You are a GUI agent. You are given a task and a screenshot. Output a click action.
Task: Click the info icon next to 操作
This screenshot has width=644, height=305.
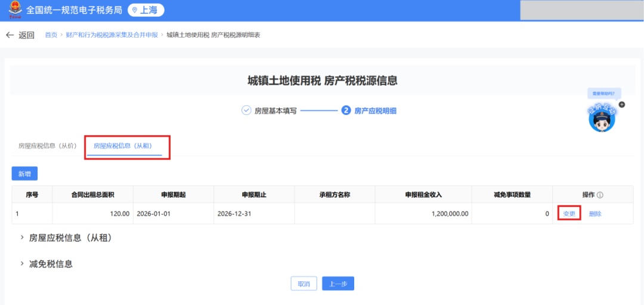(x=600, y=195)
